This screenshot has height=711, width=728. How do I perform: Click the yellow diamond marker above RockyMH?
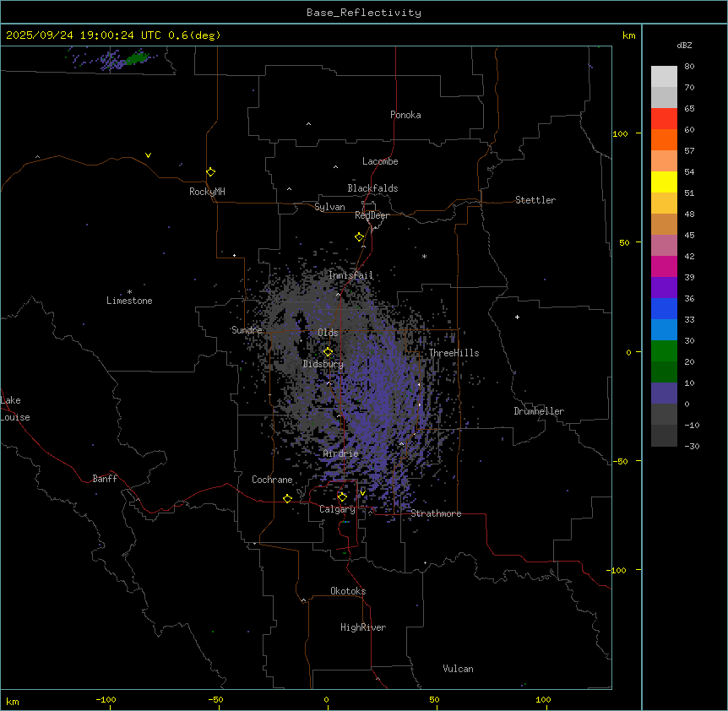[x=210, y=171]
